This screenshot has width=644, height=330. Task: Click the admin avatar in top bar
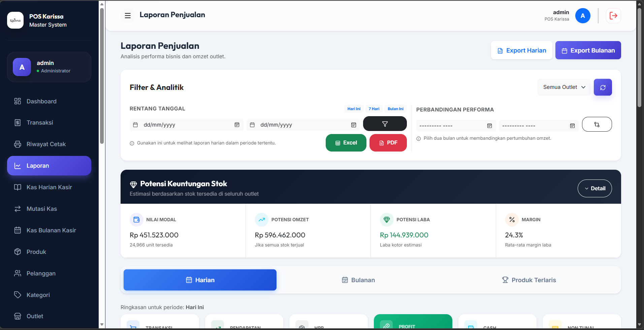point(583,16)
